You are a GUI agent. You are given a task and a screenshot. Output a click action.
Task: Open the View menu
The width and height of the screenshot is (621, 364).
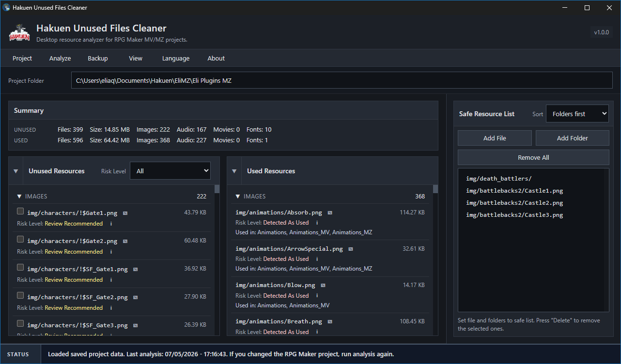click(x=136, y=58)
